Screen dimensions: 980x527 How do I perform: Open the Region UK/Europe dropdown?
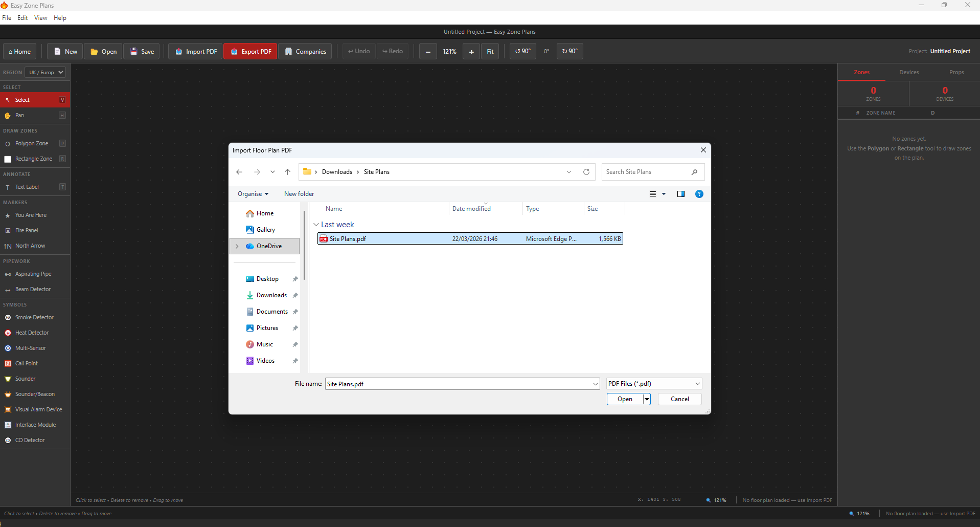click(46, 72)
